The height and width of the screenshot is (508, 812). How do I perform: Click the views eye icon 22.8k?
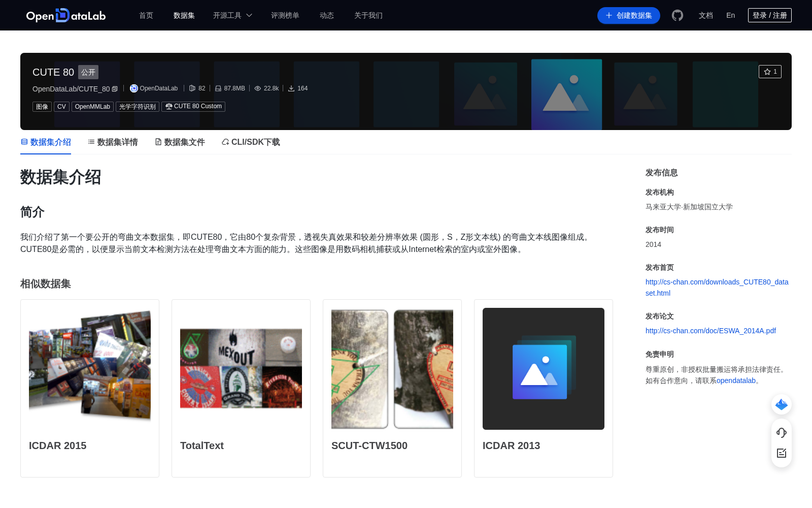click(258, 88)
